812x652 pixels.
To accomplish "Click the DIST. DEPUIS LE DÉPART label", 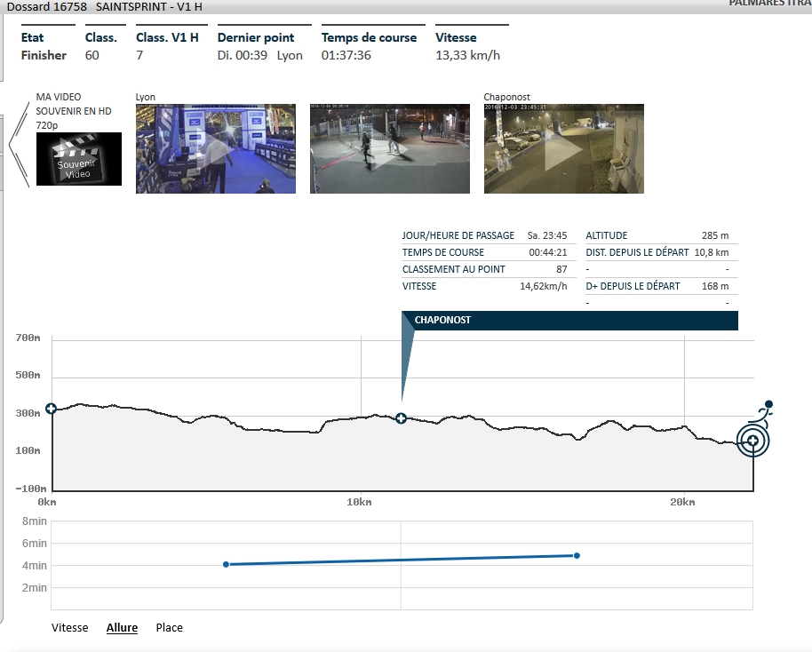I will tap(638, 253).
